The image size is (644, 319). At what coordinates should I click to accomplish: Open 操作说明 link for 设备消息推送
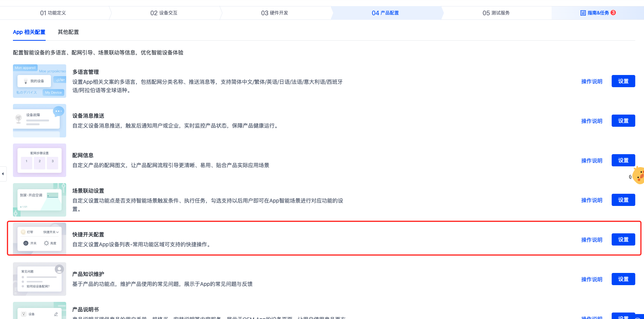[592, 121]
